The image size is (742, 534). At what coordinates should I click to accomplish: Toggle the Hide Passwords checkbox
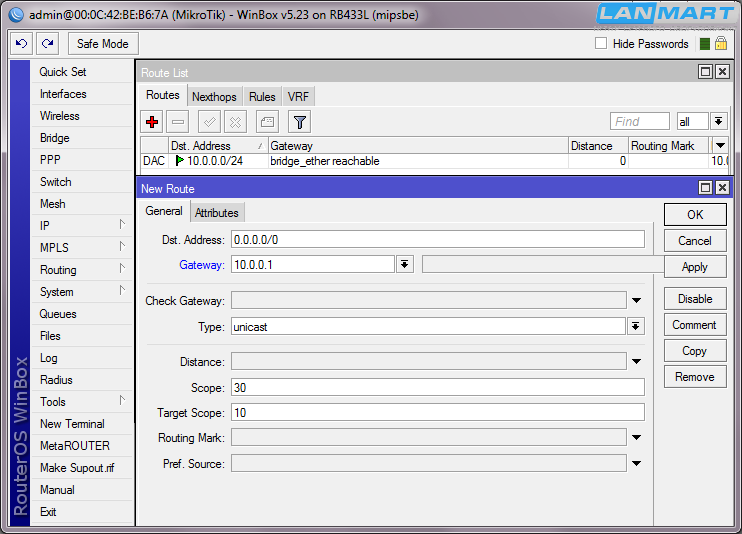(x=601, y=44)
